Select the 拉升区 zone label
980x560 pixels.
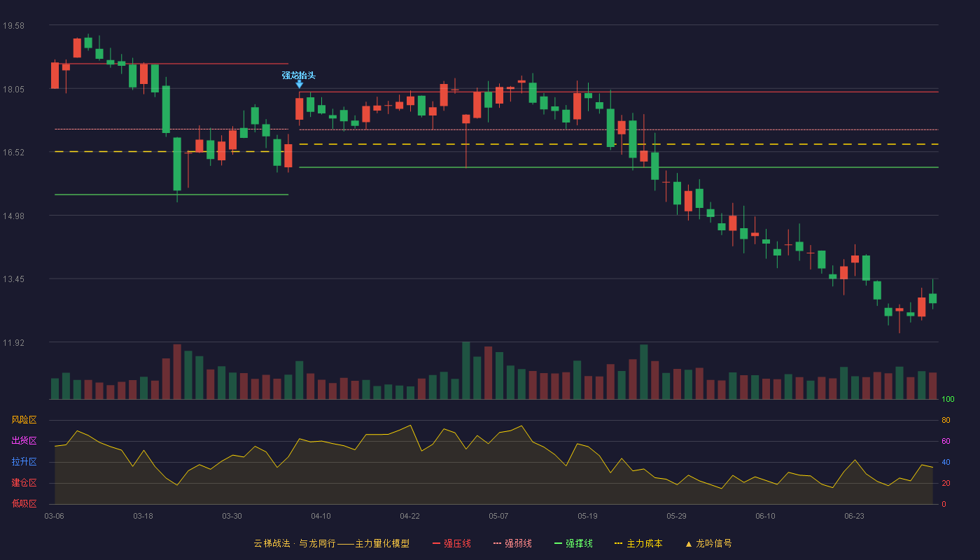coord(24,462)
